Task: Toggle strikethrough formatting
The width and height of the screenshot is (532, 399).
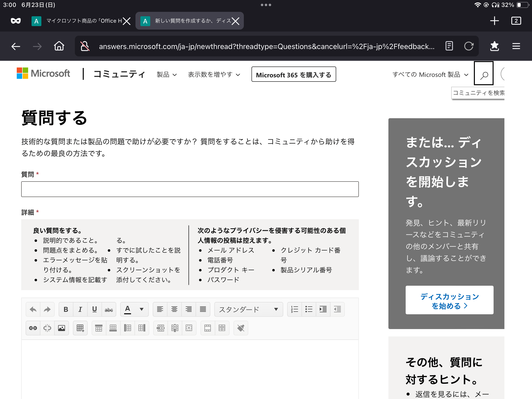Action: [109, 309]
